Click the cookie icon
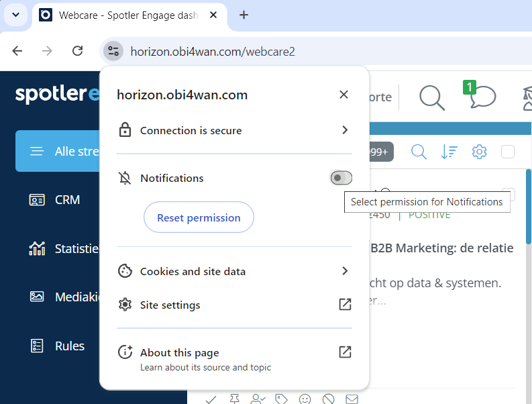 coord(125,271)
